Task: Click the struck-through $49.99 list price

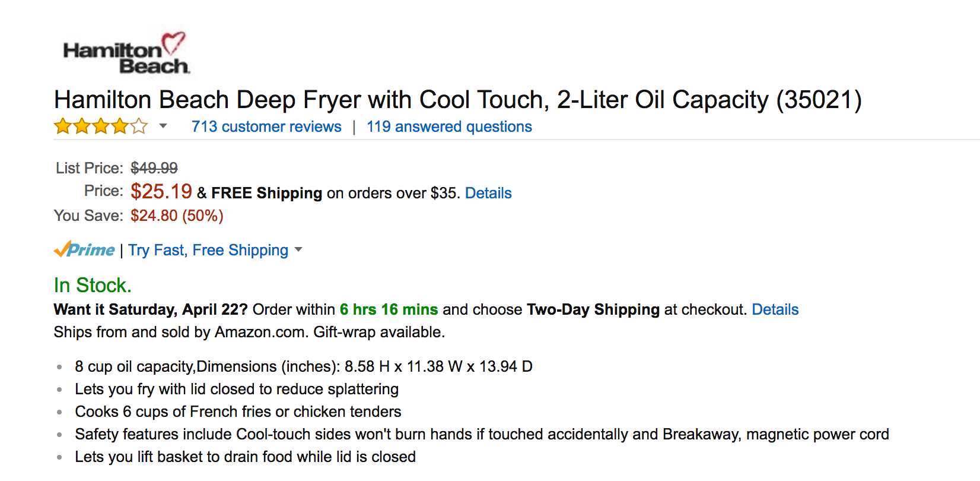Action: (154, 168)
